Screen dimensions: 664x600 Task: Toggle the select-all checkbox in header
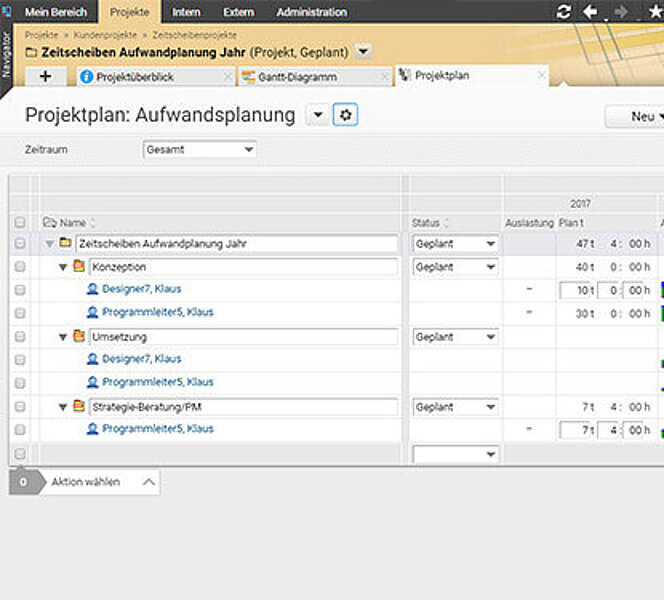(x=20, y=223)
